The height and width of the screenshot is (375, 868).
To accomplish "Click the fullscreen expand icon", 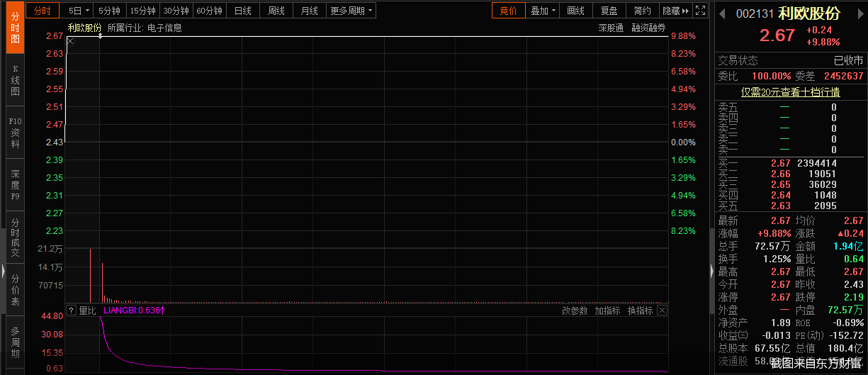I will coord(699,11).
